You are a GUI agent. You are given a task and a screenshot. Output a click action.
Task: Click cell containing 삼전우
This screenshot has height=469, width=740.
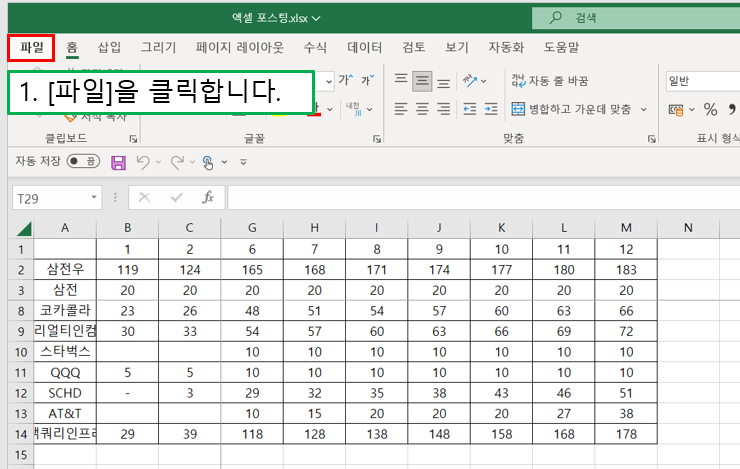tap(65, 269)
